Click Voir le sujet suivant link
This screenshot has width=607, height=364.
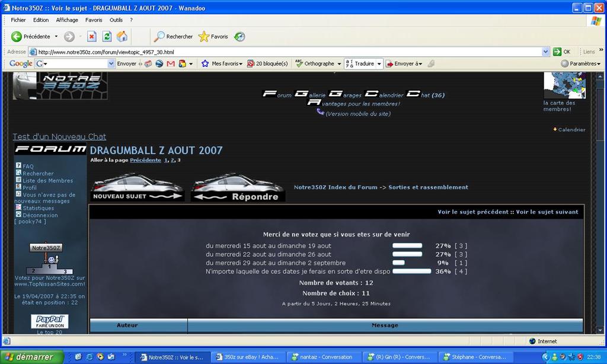[x=547, y=212]
